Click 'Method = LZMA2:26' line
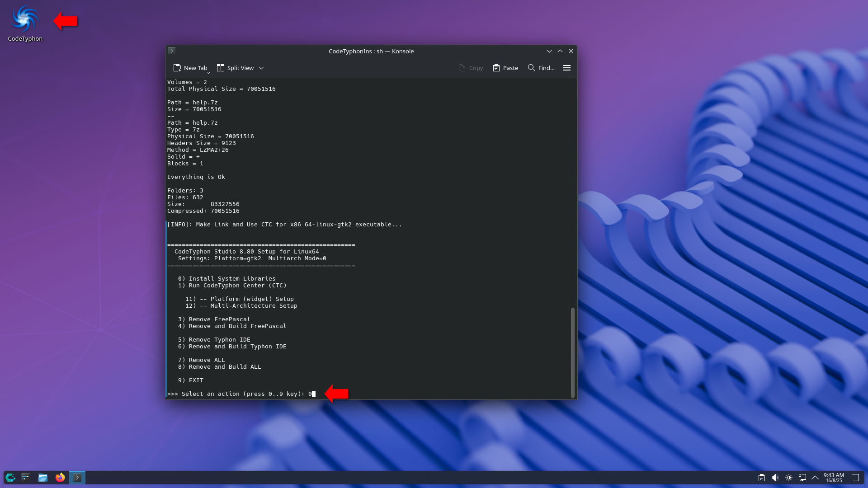The height and width of the screenshot is (488, 868). (198, 150)
